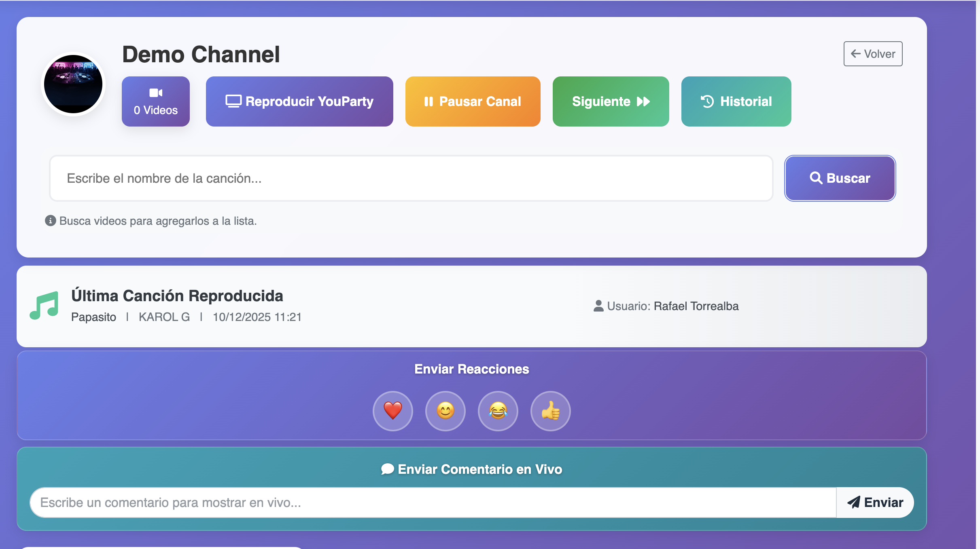Click the Demo Channel title heading
Screen dimensions: 980x549
[x=201, y=55]
